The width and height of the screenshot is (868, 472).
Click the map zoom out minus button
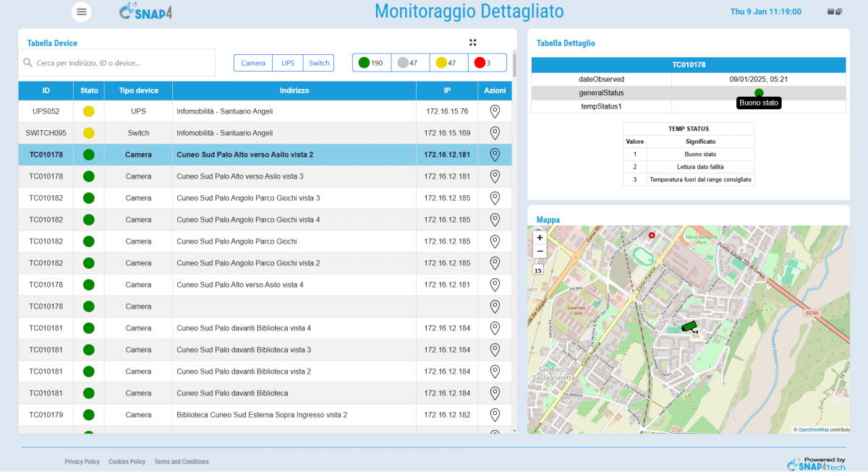tap(540, 251)
